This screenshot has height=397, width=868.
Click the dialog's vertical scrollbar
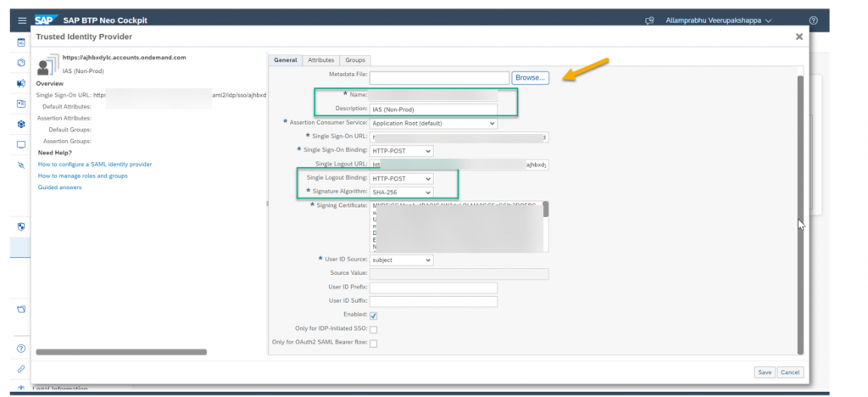(800, 215)
